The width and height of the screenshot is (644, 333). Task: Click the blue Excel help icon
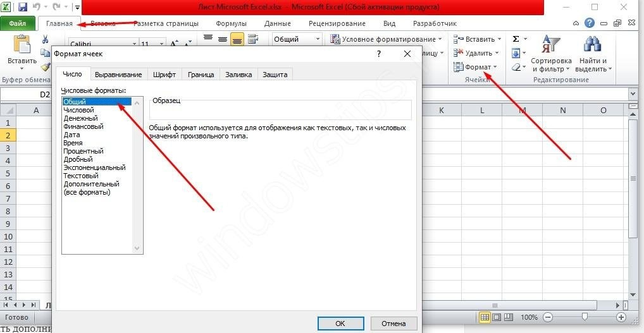click(x=590, y=23)
